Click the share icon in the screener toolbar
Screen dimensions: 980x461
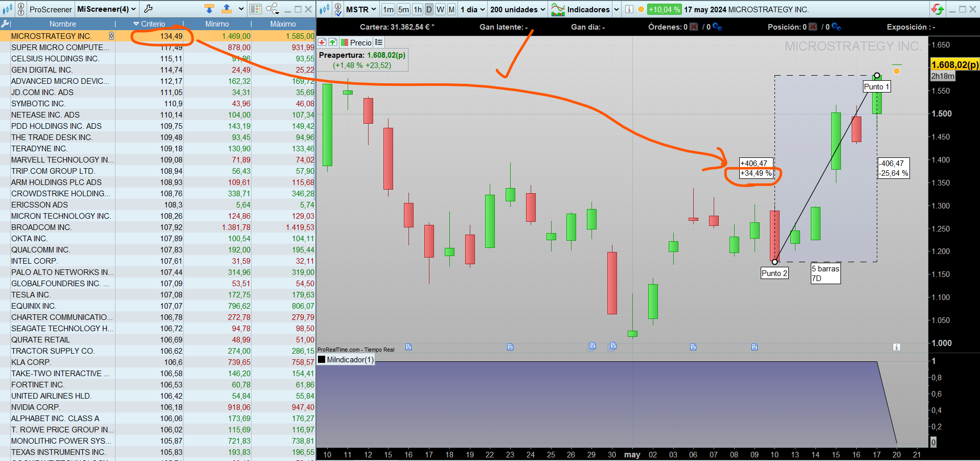click(272, 9)
